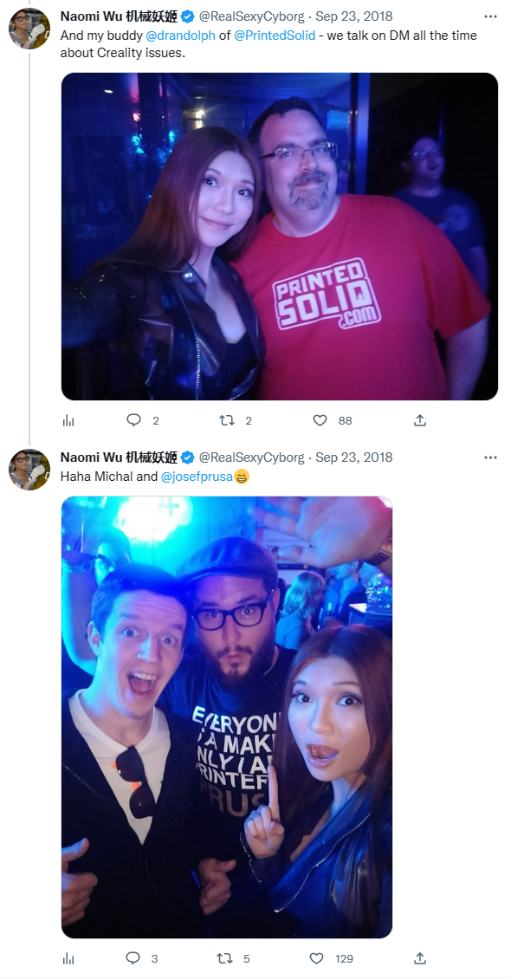Open the group selfie photo
This screenshot has height=980, width=511.
coord(227,717)
